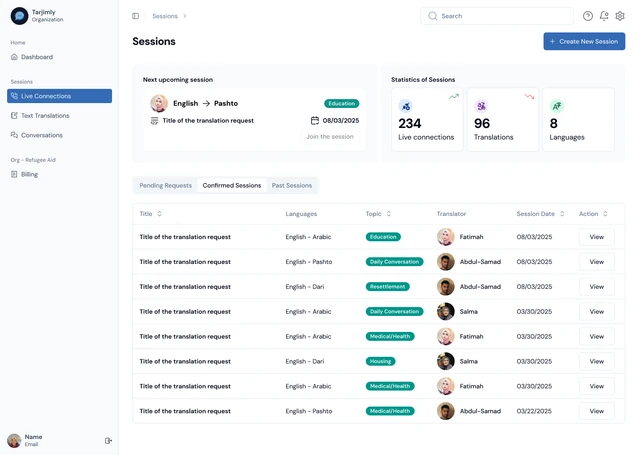This screenshot has height=455, width=640.
Task: Open the help question mark icon
Action: pyautogui.click(x=588, y=16)
